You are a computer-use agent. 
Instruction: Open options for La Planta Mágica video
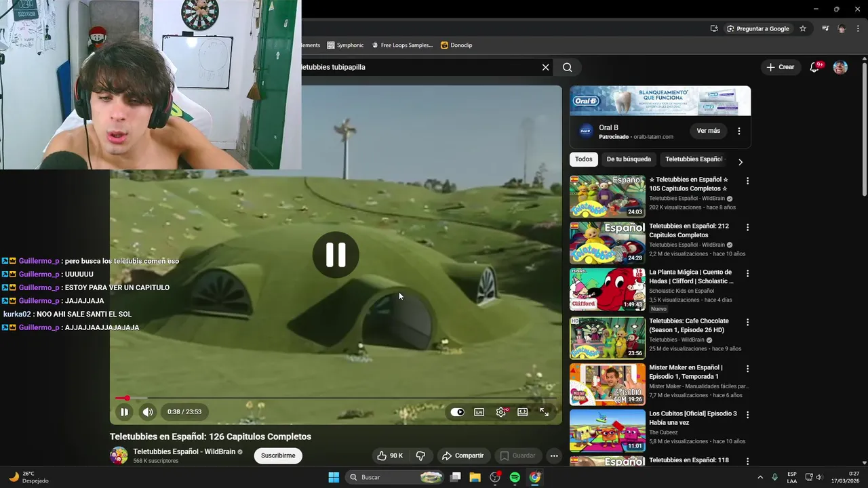748,273
